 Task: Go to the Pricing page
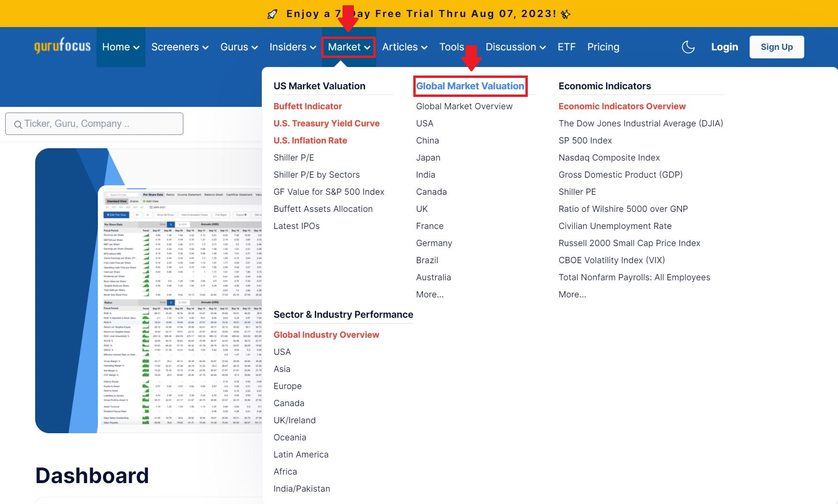point(603,47)
